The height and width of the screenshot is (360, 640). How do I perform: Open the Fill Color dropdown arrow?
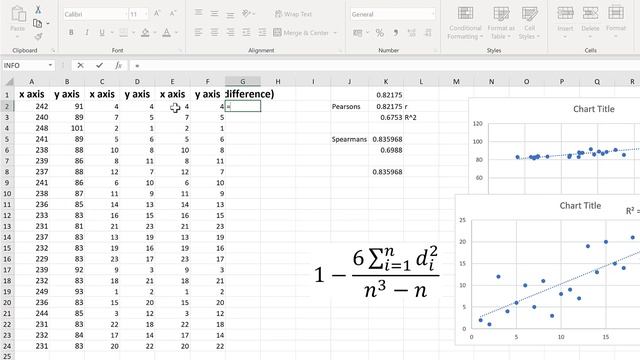click(155, 33)
